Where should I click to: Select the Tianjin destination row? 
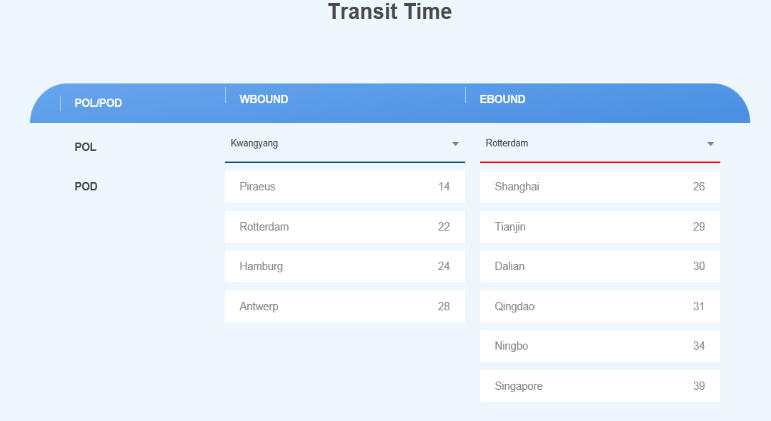(600, 227)
